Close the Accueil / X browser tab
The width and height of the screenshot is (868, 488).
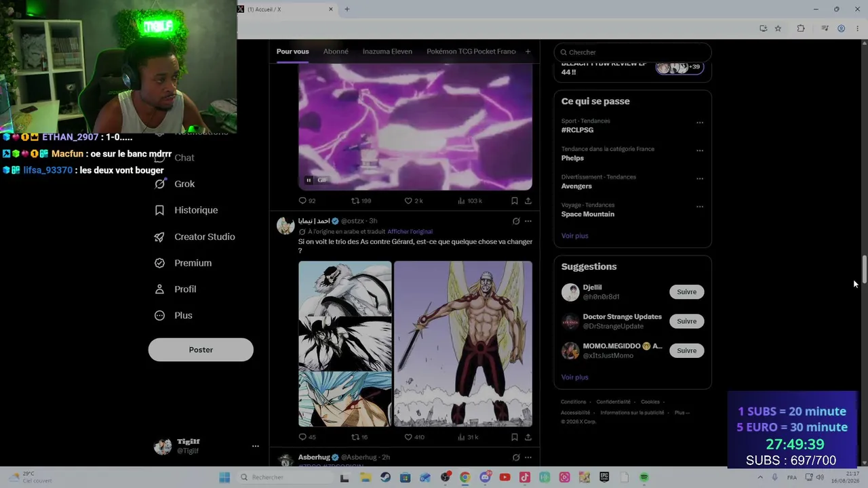pyautogui.click(x=331, y=9)
